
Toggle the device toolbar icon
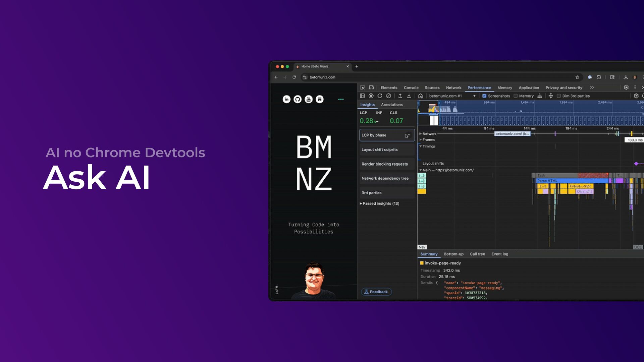(371, 87)
